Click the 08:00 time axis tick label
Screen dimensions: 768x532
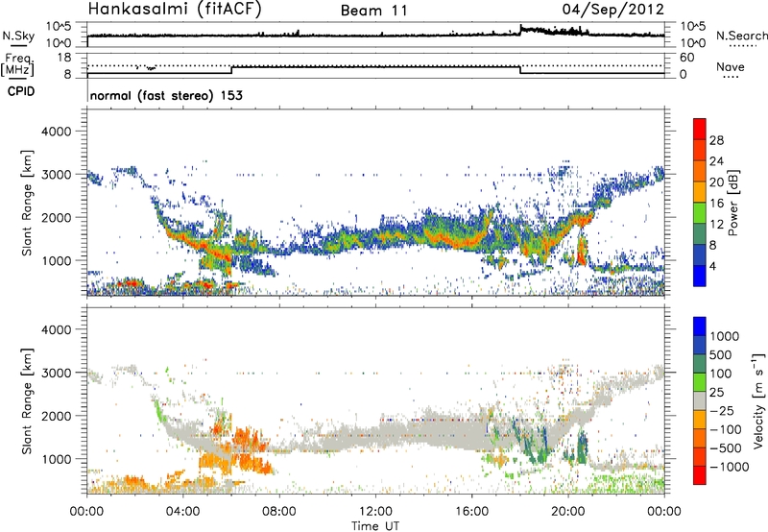pyautogui.click(x=279, y=512)
